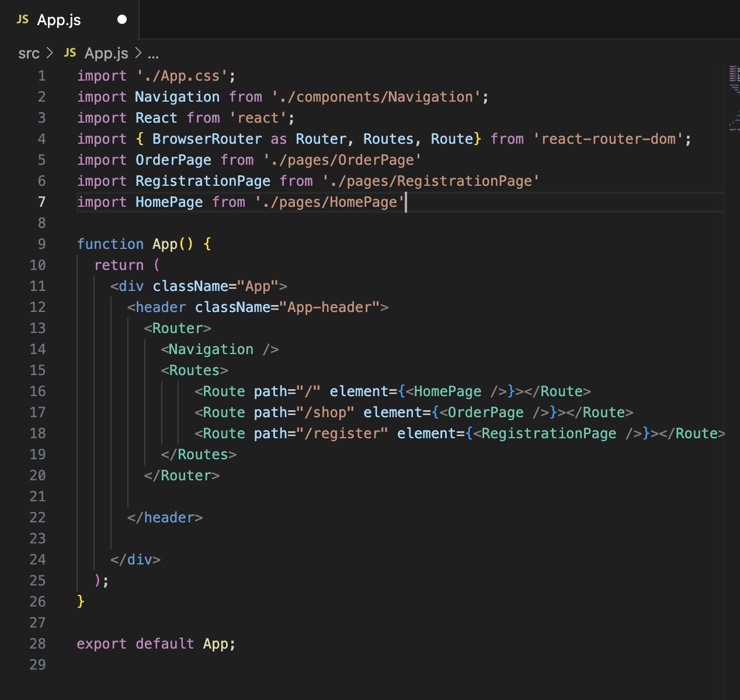Image resolution: width=740 pixels, height=700 pixels.
Task: Click the "/shop" route path string
Action: click(x=324, y=412)
